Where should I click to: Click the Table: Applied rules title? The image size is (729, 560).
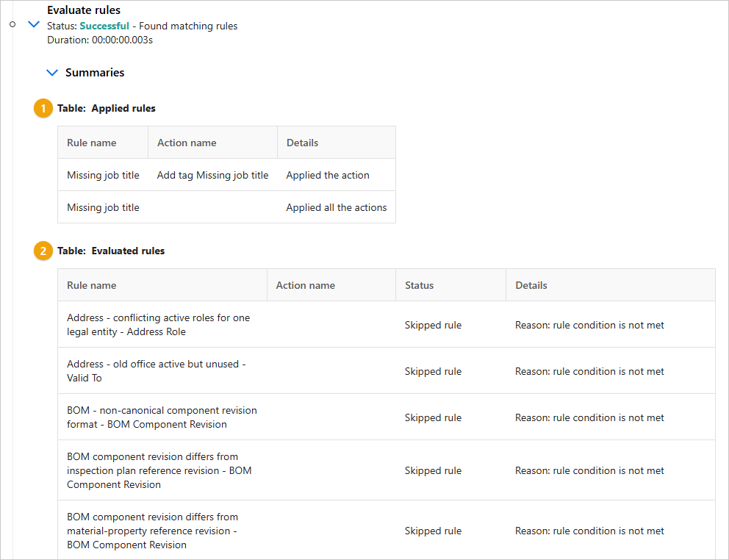(107, 108)
